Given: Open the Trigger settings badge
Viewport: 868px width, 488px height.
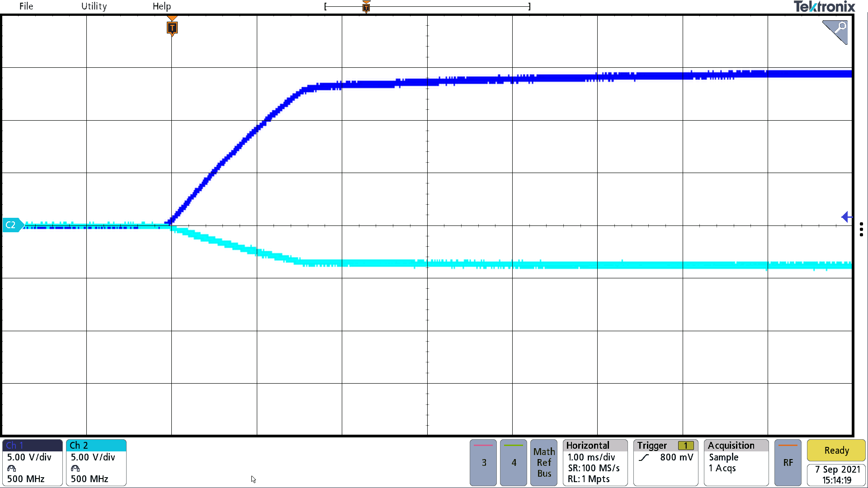Looking at the screenshot, I should [x=666, y=463].
